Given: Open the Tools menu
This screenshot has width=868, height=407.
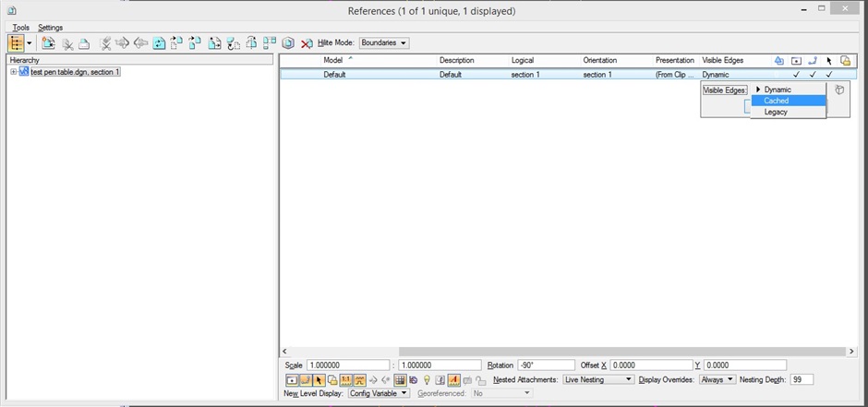Looking at the screenshot, I should coord(21,27).
